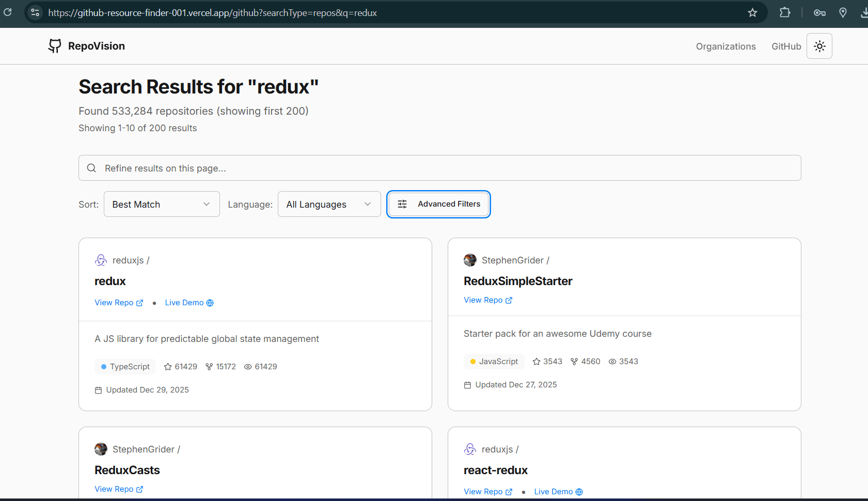Screen dimensions: 868x501
Task: Click the redux description text
Action: (207, 339)
